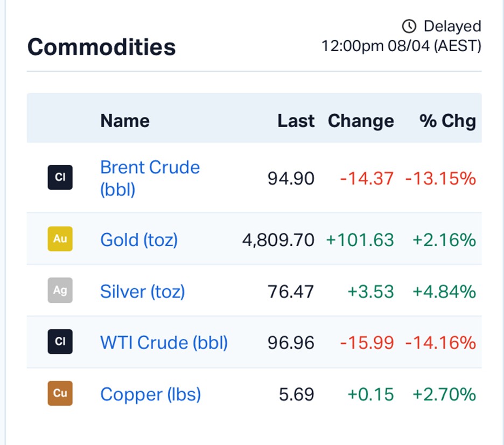Click the % Chg column header

click(x=447, y=121)
